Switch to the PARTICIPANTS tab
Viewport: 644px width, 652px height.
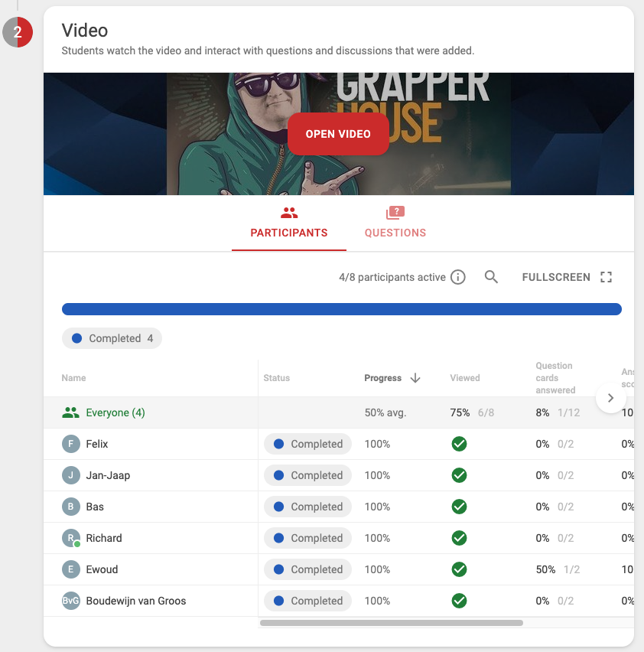pyautogui.click(x=289, y=223)
